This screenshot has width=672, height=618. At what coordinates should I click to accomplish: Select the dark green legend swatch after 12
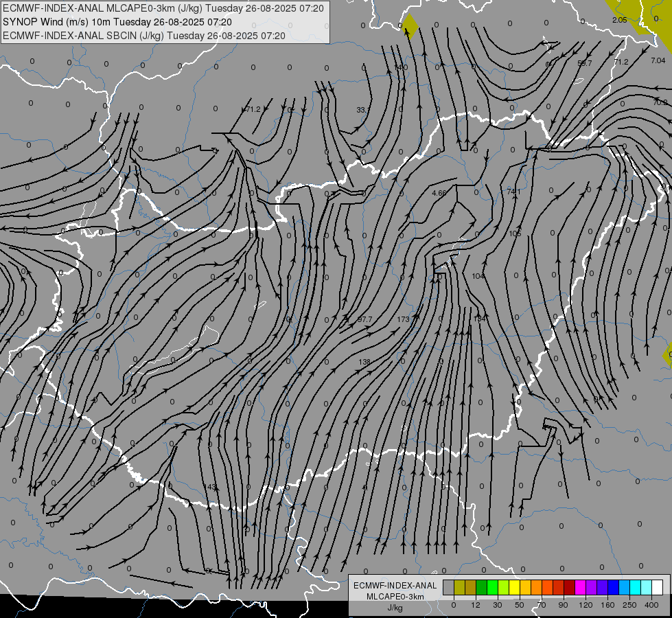click(x=482, y=587)
